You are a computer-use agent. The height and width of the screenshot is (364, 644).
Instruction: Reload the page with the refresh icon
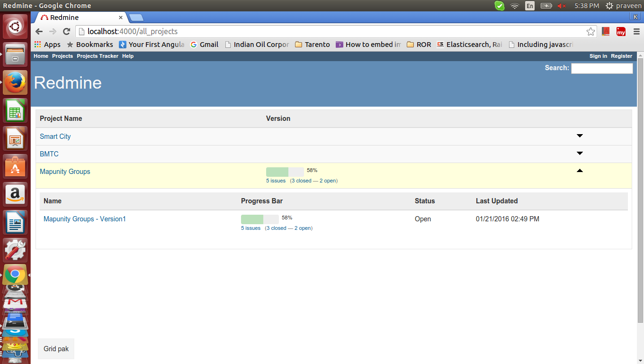click(x=67, y=32)
